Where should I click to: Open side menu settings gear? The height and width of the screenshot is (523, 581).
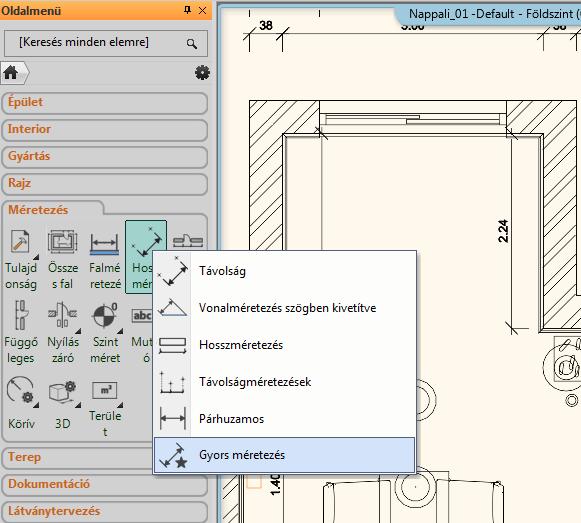(202, 73)
